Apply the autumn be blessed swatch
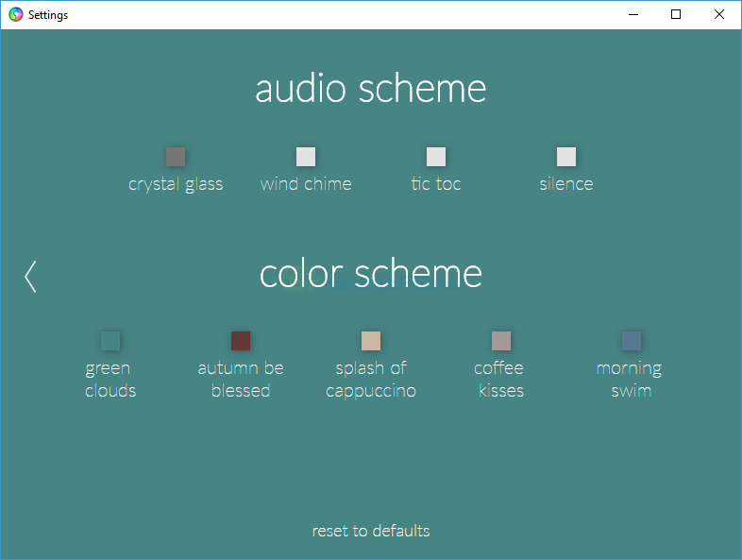742x560 pixels. [241, 341]
